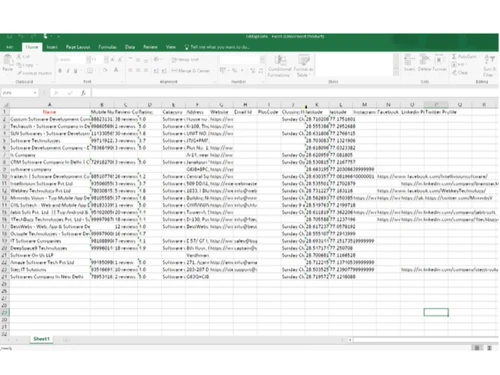
Task: Toggle Underline formatting
Action: click(x=76, y=71)
